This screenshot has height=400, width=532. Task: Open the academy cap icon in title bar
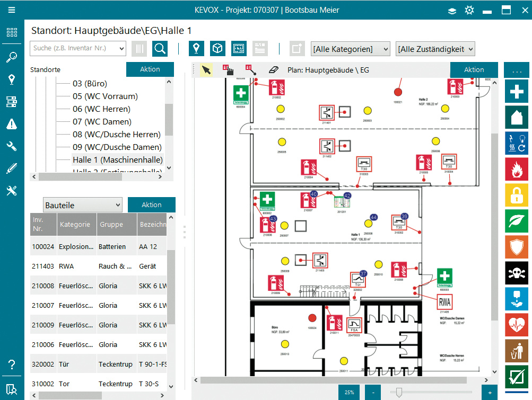452,11
